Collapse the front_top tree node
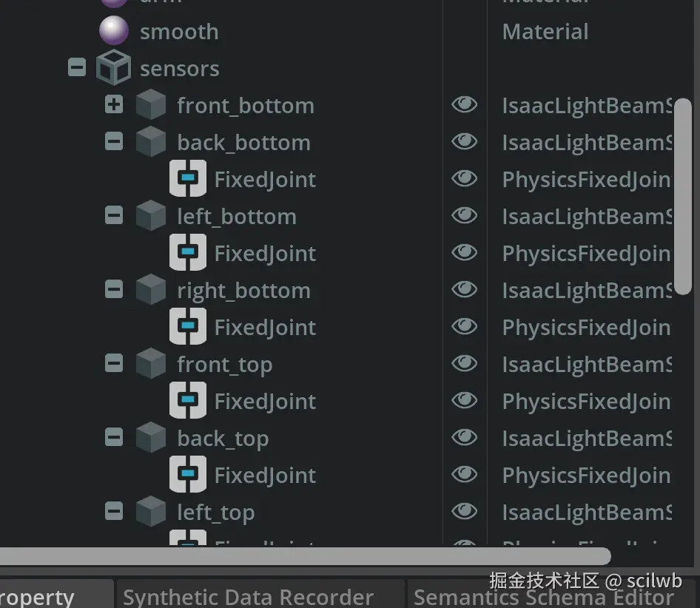Viewport: 700px width, 608px height. pos(114,363)
